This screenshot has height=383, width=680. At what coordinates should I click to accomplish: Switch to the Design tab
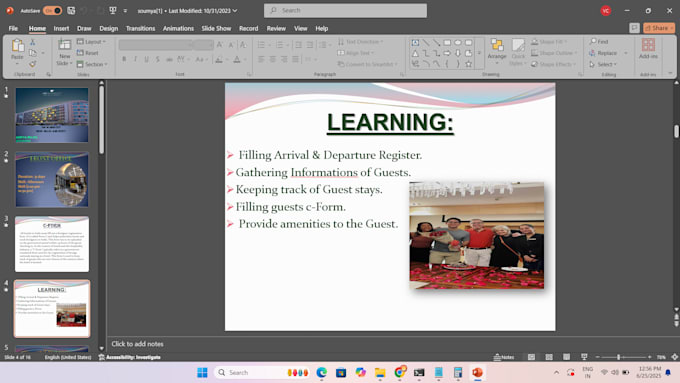coord(108,28)
